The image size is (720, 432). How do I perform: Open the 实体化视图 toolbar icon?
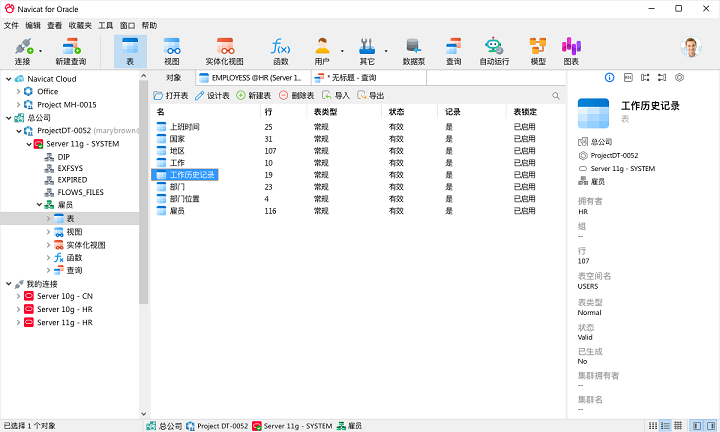click(225, 51)
